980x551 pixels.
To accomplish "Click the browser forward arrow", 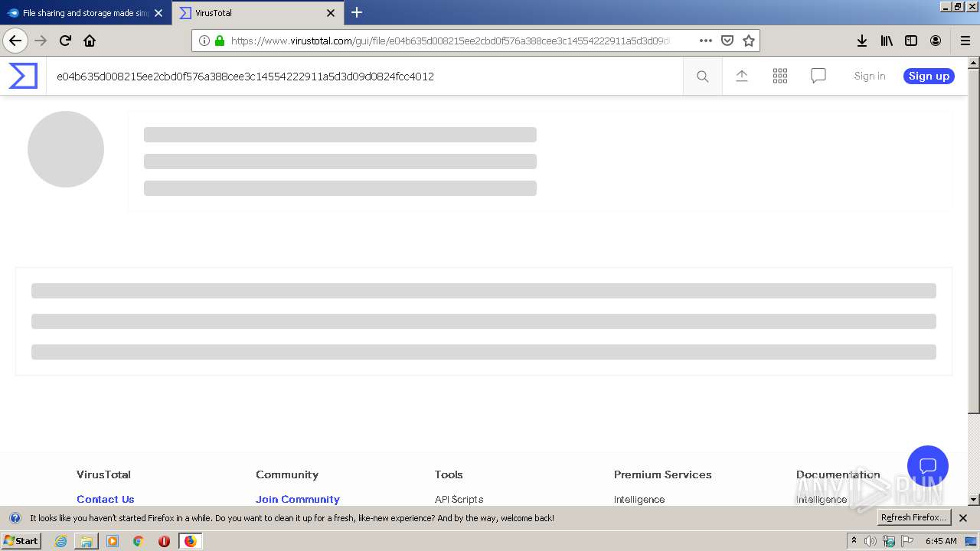I will 41,41.
